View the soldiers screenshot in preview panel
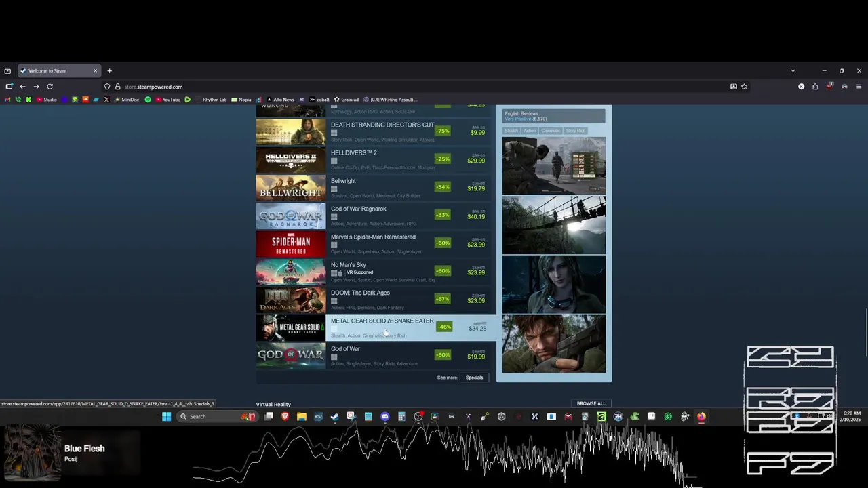 tap(554, 165)
